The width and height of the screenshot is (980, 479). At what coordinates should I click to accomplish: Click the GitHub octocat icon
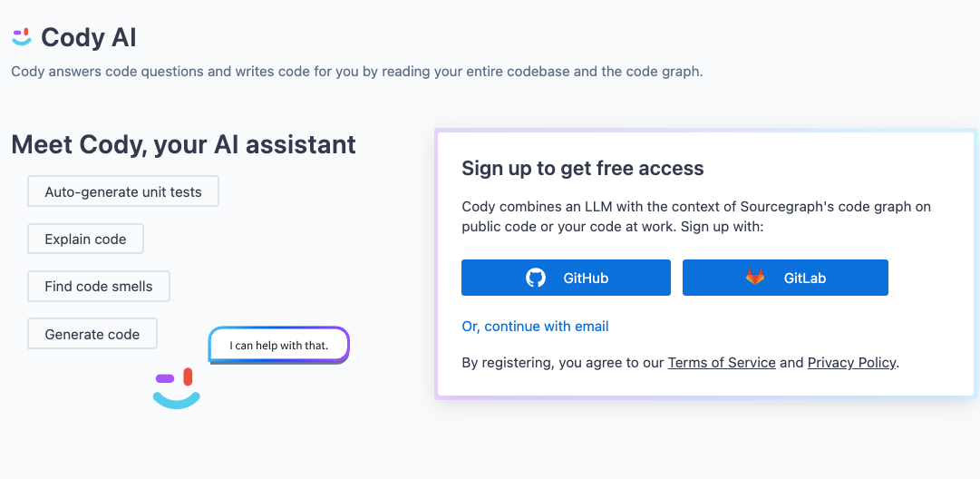click(536, 278)
